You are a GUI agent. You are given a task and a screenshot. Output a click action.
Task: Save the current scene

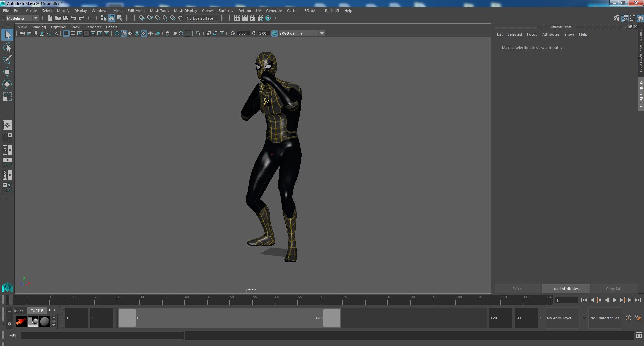[x=66, y=18]
